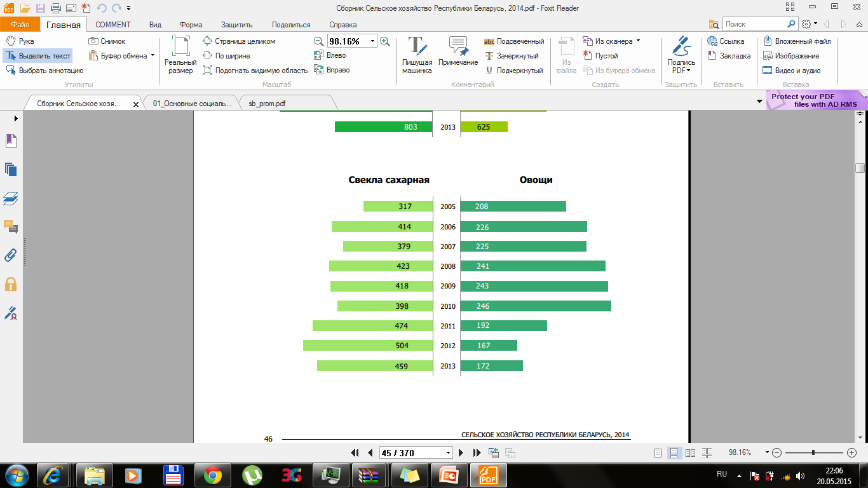Add a Закладка bookmark
868x488 pixels.
[x=729, y=56]
